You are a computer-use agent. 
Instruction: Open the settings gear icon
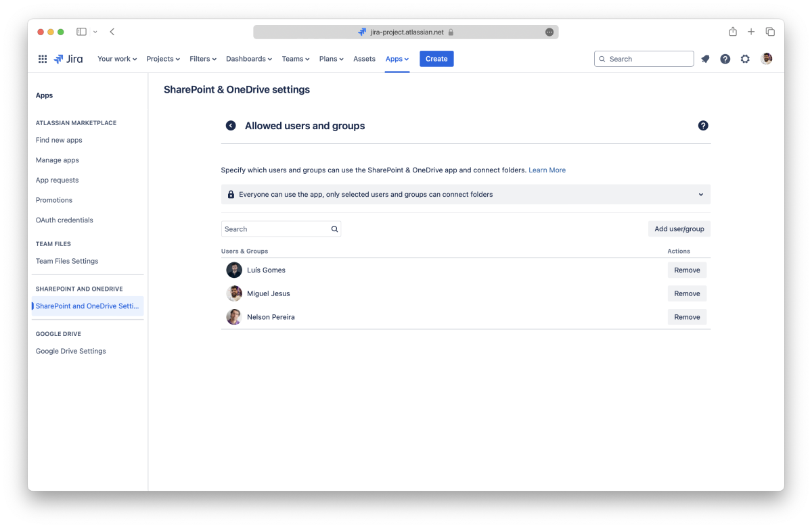(745, 59)
